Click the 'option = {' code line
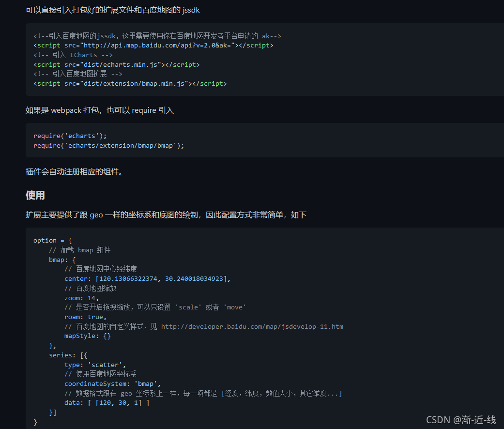This screenshot has width=504, height=429. point(52,240)
